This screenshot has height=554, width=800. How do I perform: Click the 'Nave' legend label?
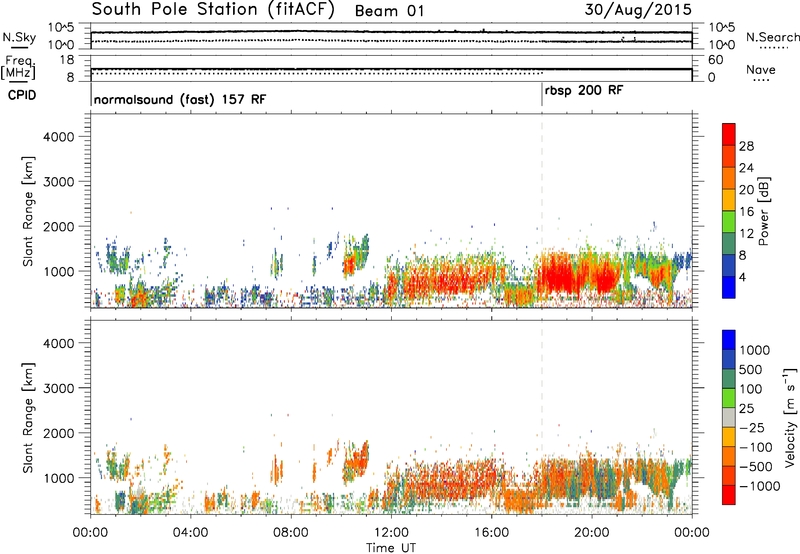pyautogui.click(x=761, y=69)
